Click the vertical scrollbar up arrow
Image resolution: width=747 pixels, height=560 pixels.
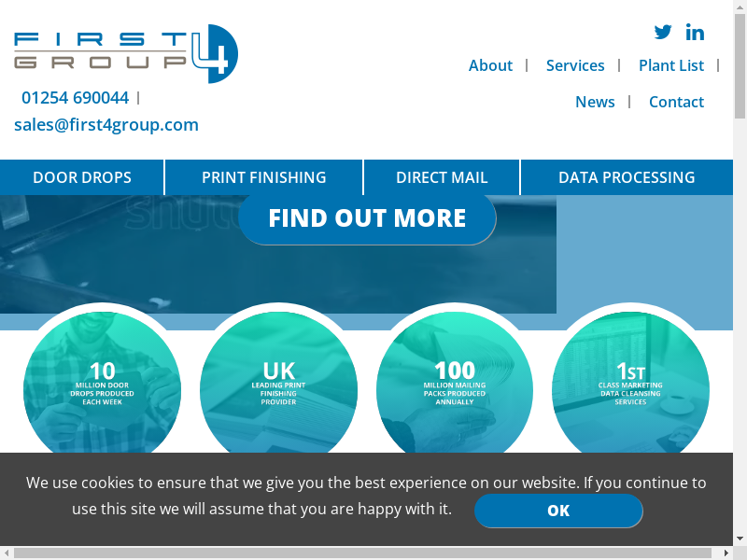[740, 7]
